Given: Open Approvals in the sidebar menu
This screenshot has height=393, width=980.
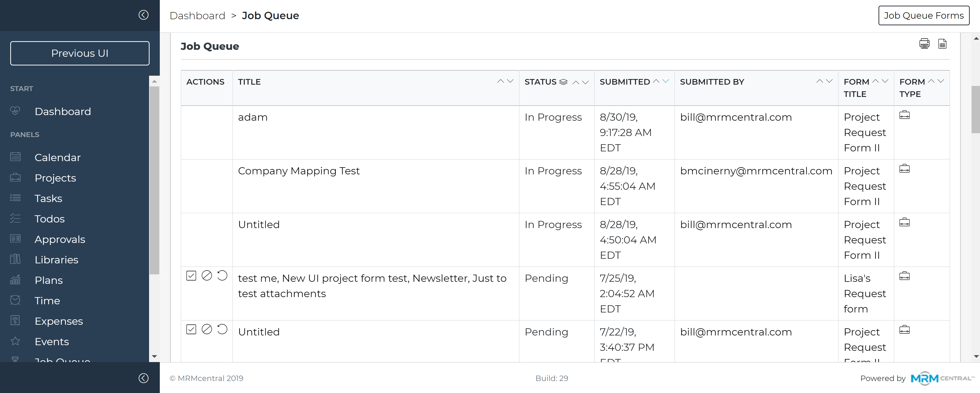Looking at the screenshot, I should coord(60,239).
